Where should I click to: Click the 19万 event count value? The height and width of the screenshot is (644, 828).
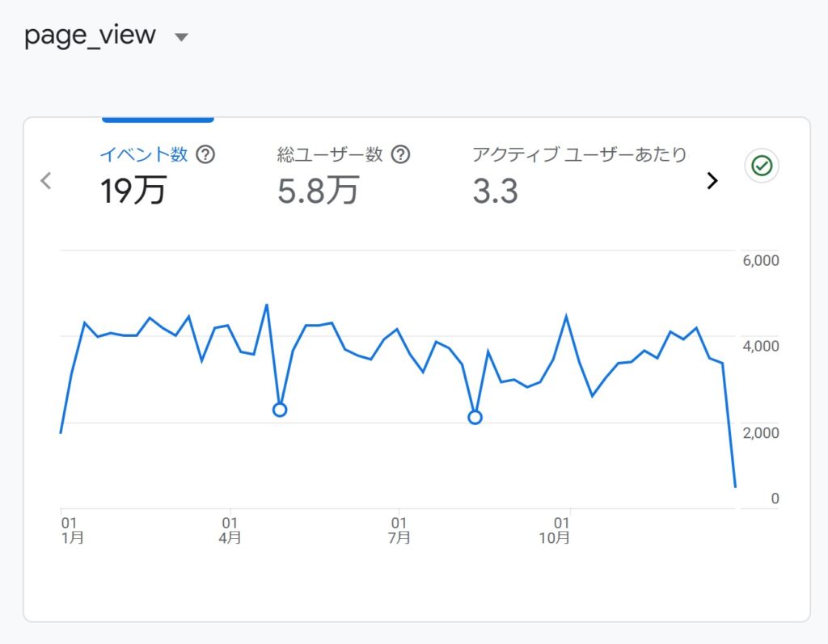(133, 192)
